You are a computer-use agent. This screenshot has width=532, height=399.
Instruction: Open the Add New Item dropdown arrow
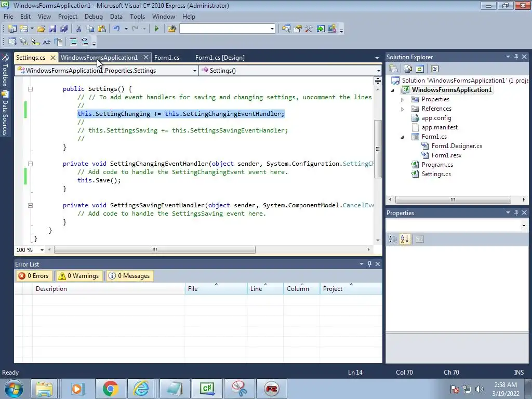pos(32,29)
